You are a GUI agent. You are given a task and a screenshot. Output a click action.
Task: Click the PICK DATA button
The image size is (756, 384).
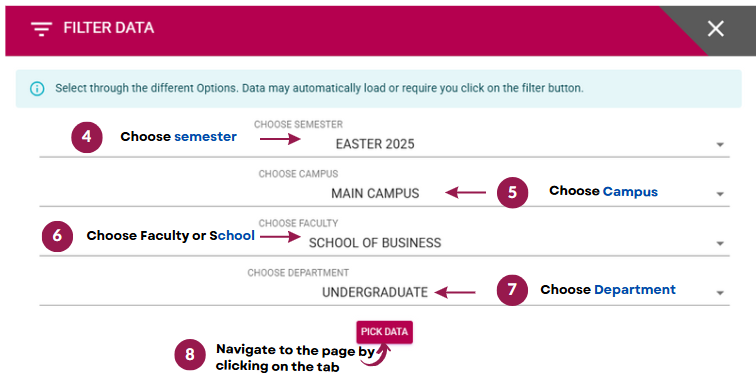tap(384, 332)
